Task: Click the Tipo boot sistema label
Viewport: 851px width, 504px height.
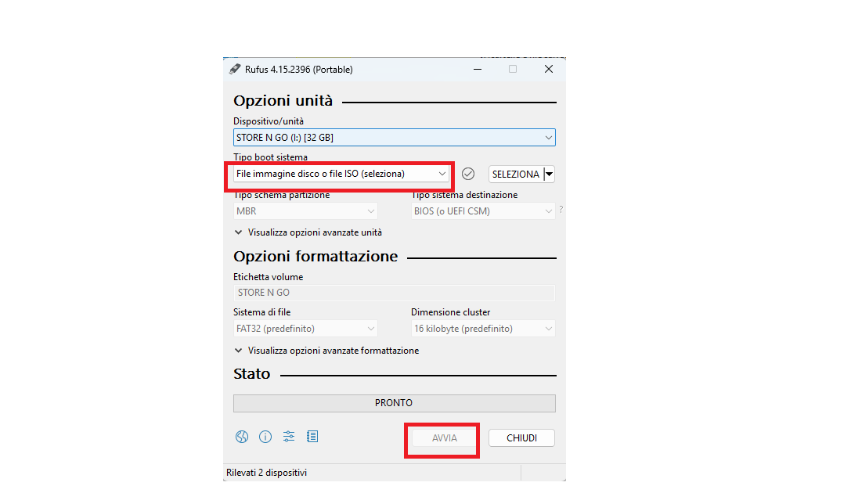Action: 270,157
